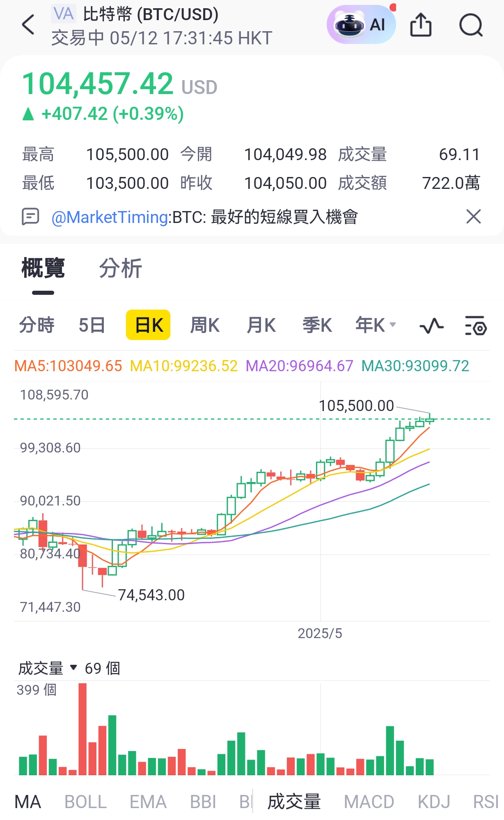The width and height of the screenshot is (504, 820).
Task: Select the 月K chart period
Action: pos(261,325)
